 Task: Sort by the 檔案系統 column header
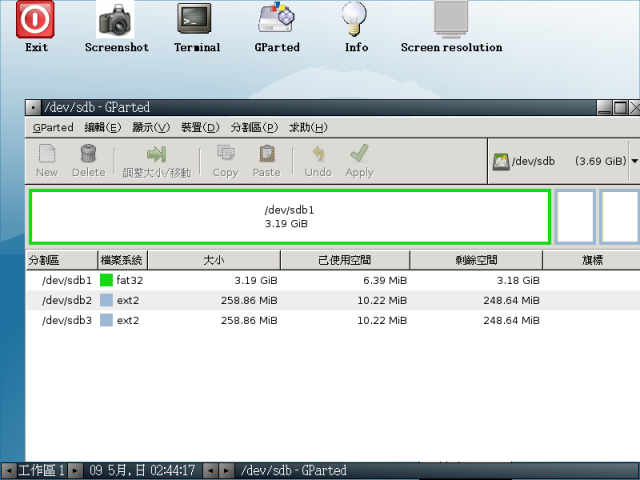(122, 260)
